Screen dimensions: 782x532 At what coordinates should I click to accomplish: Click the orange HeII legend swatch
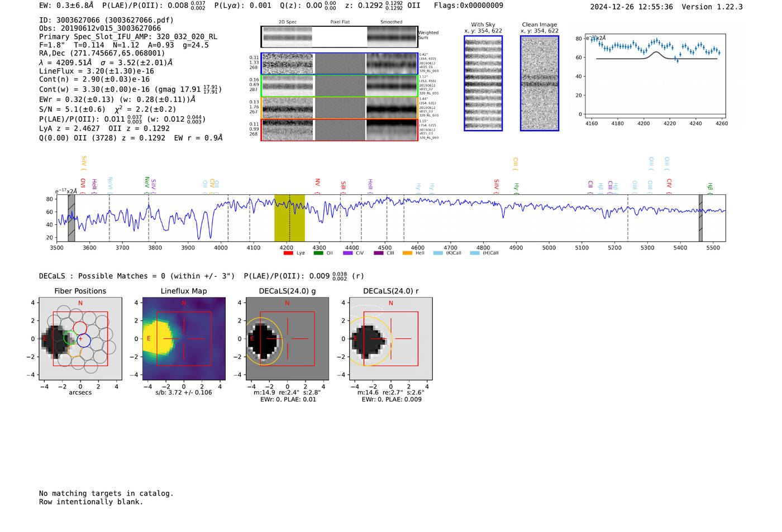pyautogui.click(x=407, y=253)
